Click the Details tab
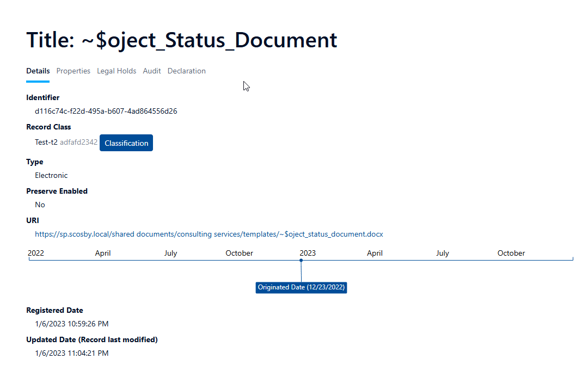The height and width of the screenshot is (371, 588). point(38,71)
